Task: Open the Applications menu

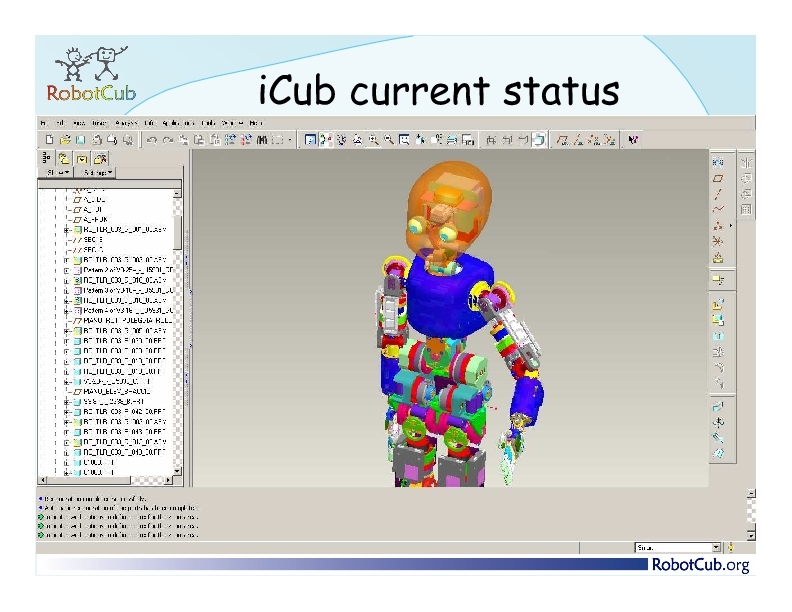Action: click(x=179, y=123)
